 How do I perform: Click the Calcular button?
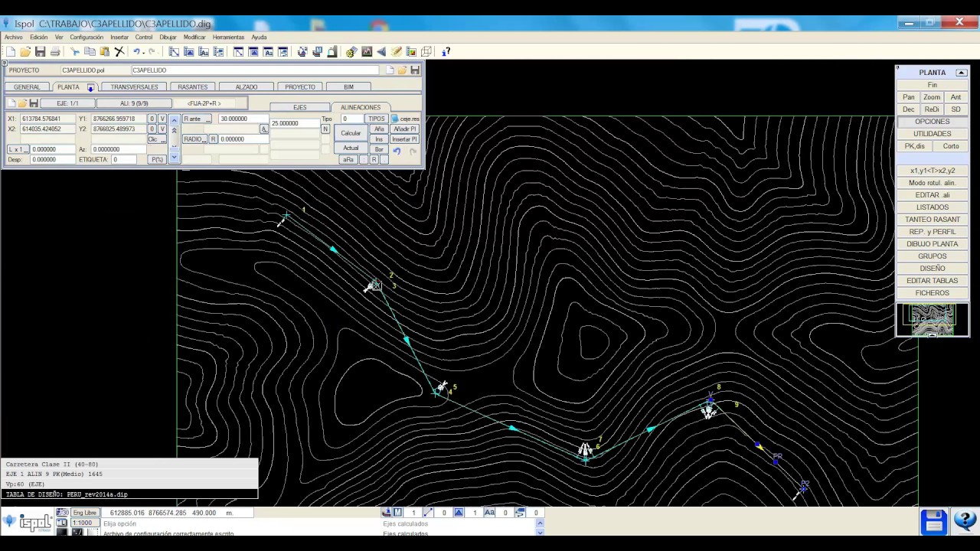click(x=351, y=133)
